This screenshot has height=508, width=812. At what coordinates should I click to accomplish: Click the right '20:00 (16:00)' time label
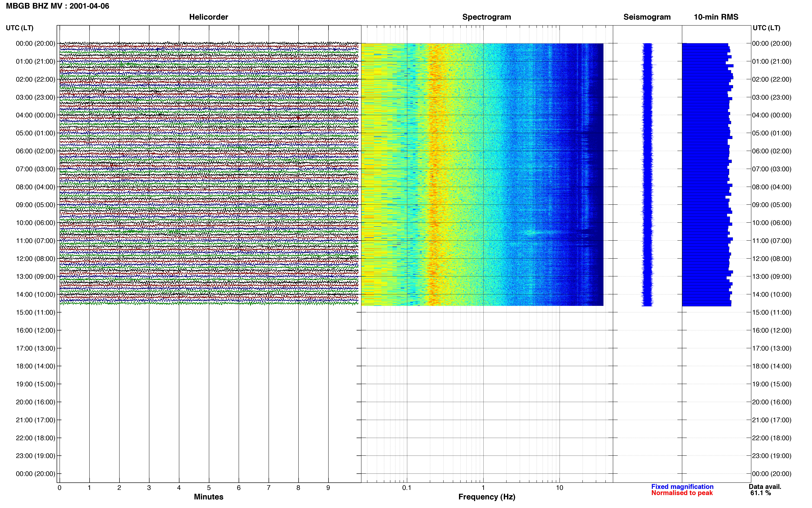tap(772, 402)
